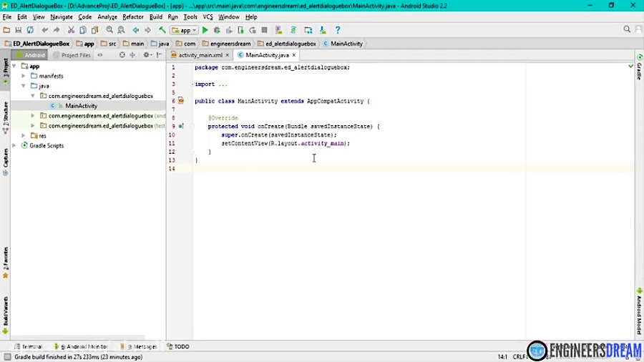Open the app run configuration dropdown
Image resolution: width=644 pixels, height=362 pixels.
[x=184, y=30]
